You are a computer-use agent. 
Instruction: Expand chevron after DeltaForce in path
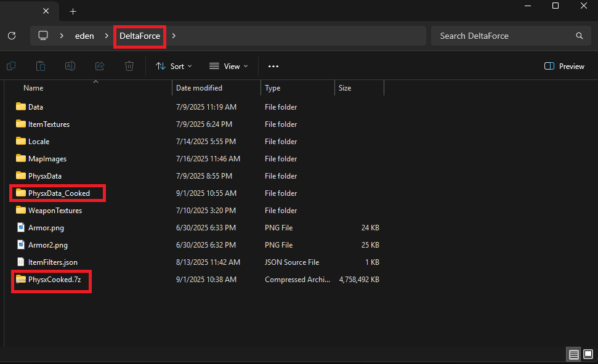(x=174, y=36)
